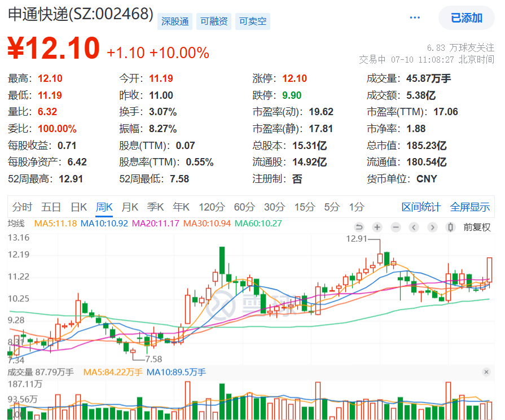Click the 12.91 high marker on chart
The width and height of the screenshot is (505, 420).
pos(357,239)
